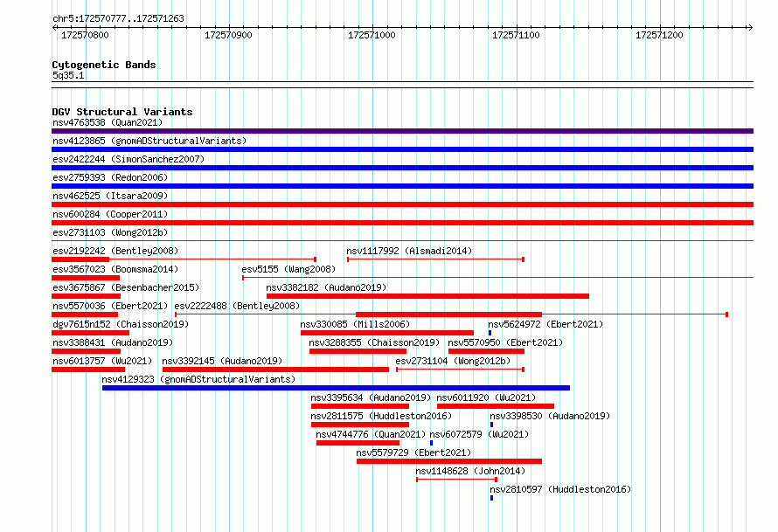Open nsv3382182 (Audano2019) variant label
Screen dimensions: 778x532
326,287
